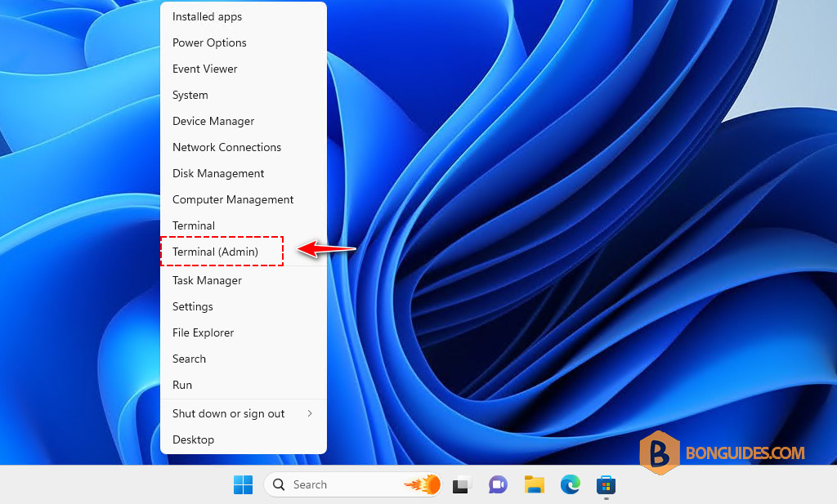Launch File Explorer from the menu list
837x504 pixels.
244,333
